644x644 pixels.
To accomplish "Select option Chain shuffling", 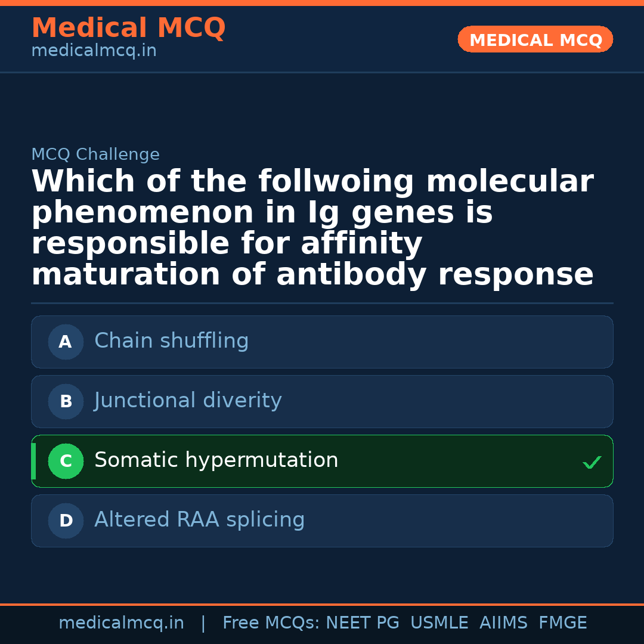I will coord(172,341).
